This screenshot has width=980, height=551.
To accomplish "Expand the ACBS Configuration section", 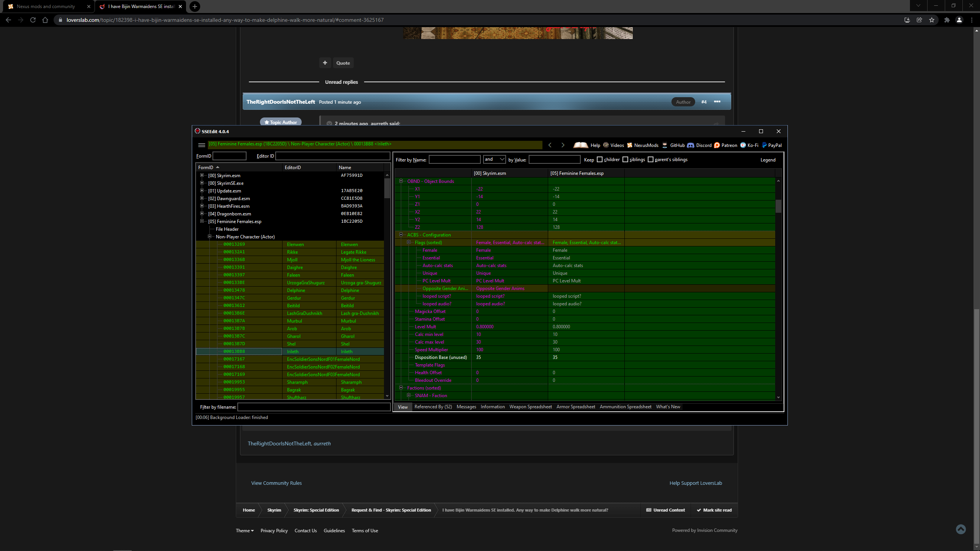I will coord(401,235).
